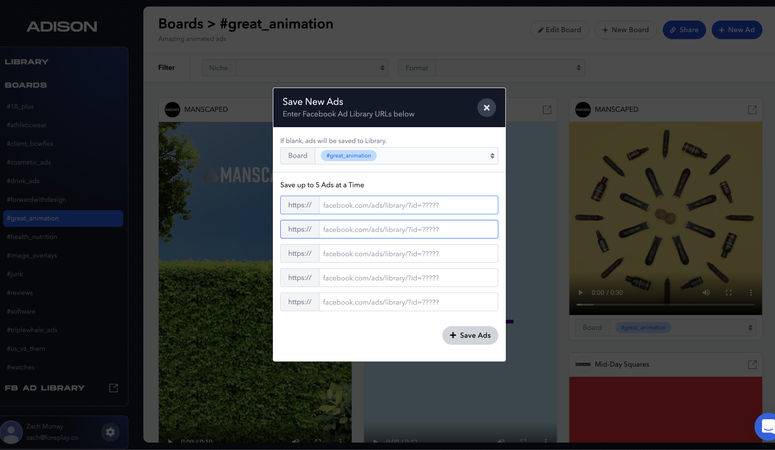Screen dimensions: 775x450
Task: Click the Mid-Day Squares title
Action: (x=622, y=364)
